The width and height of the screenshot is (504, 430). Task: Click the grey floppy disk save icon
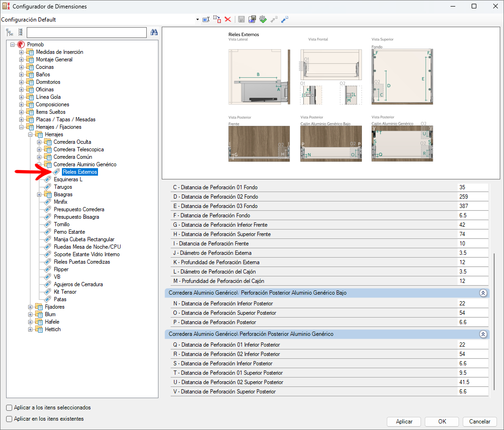tap(241, 20)
